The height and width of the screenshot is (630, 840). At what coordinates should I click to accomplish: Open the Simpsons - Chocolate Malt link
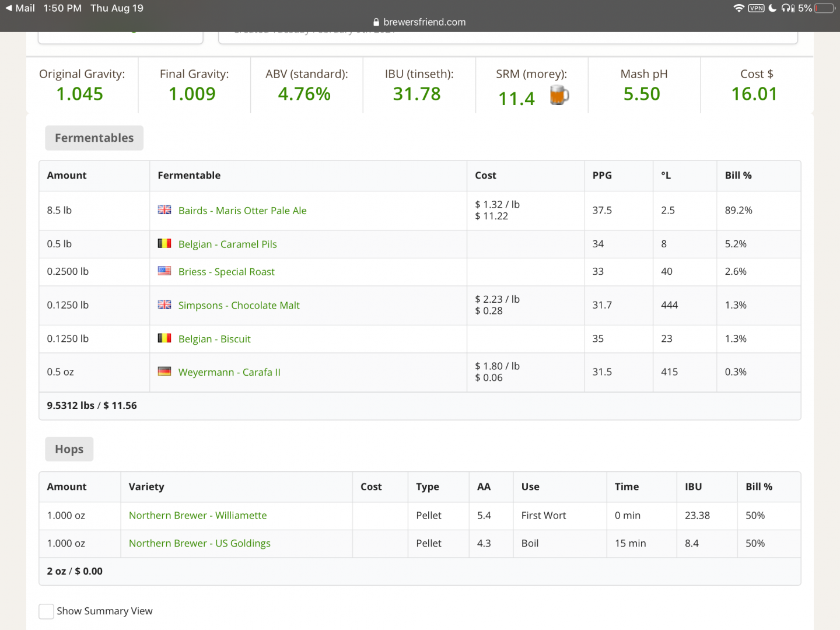coord(239,306)
